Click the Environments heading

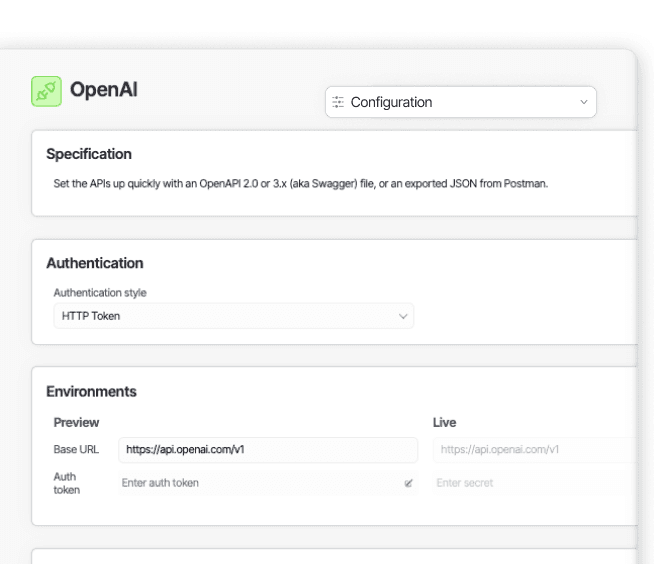(91, 392)
